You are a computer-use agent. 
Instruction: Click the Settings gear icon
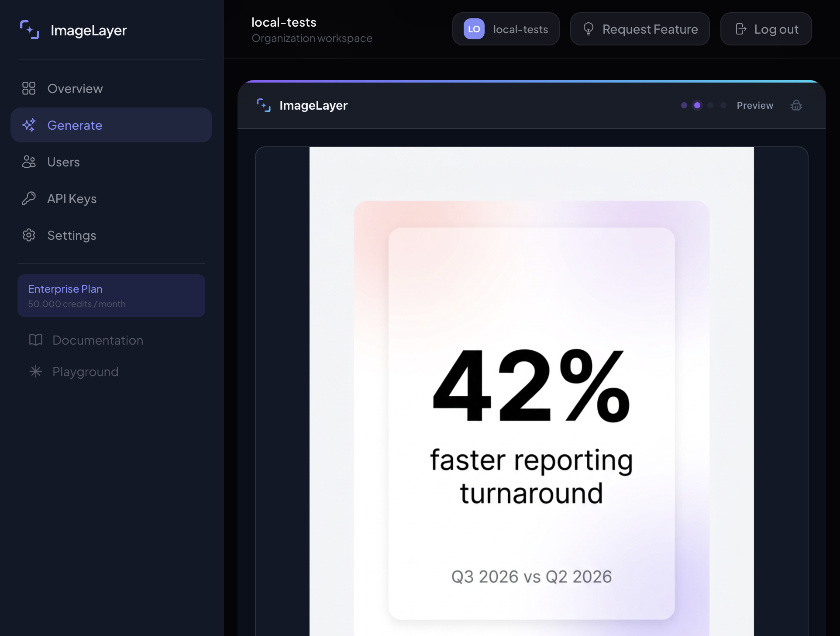click(x=29, y=235)
